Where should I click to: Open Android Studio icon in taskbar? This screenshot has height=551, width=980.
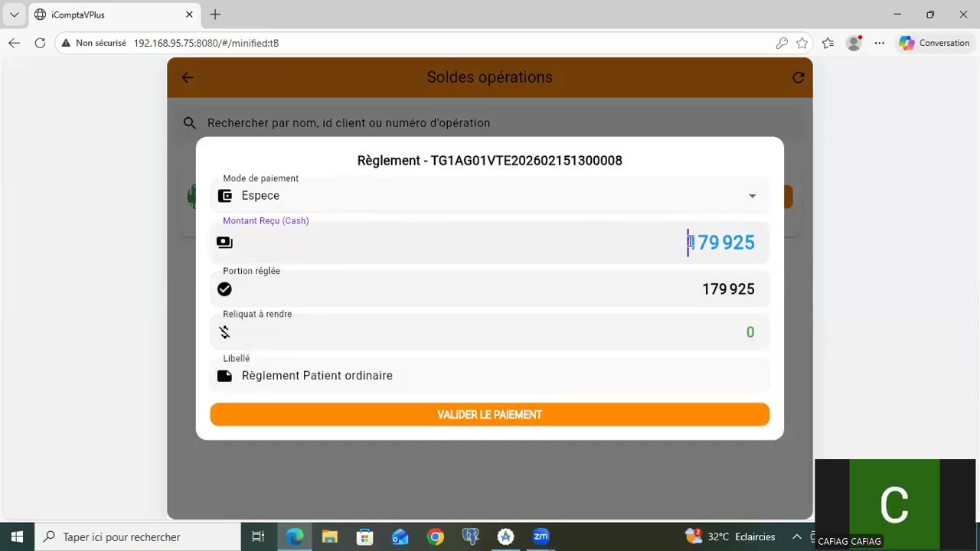coord(505,536)
